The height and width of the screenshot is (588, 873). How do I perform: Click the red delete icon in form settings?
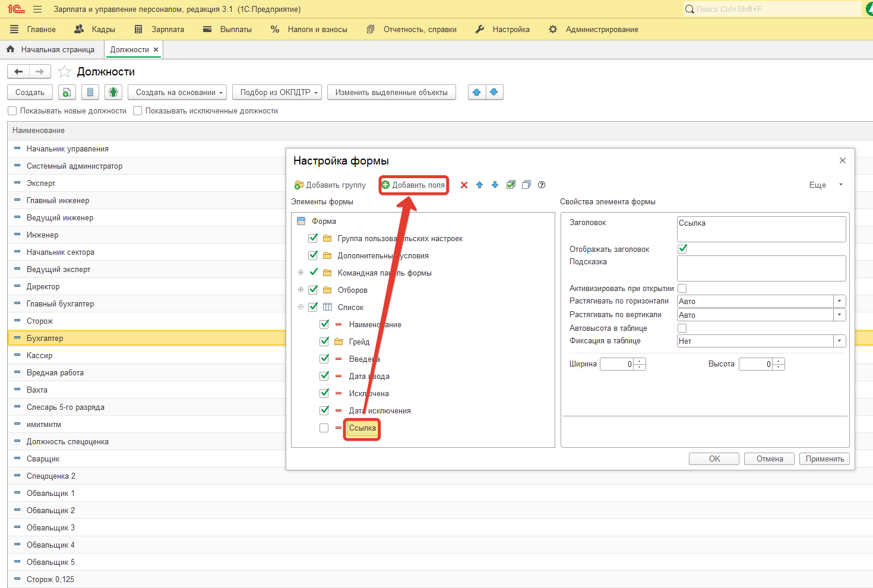464,185
